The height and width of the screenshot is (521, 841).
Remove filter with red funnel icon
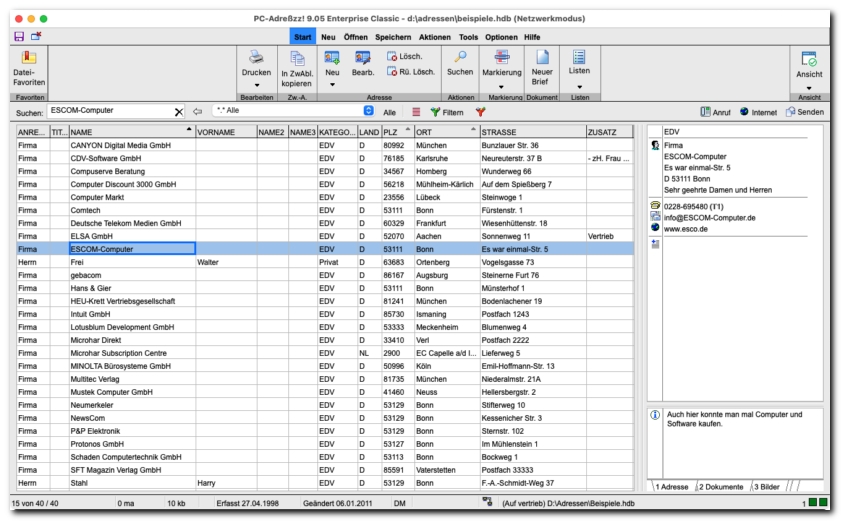point(480,112)
